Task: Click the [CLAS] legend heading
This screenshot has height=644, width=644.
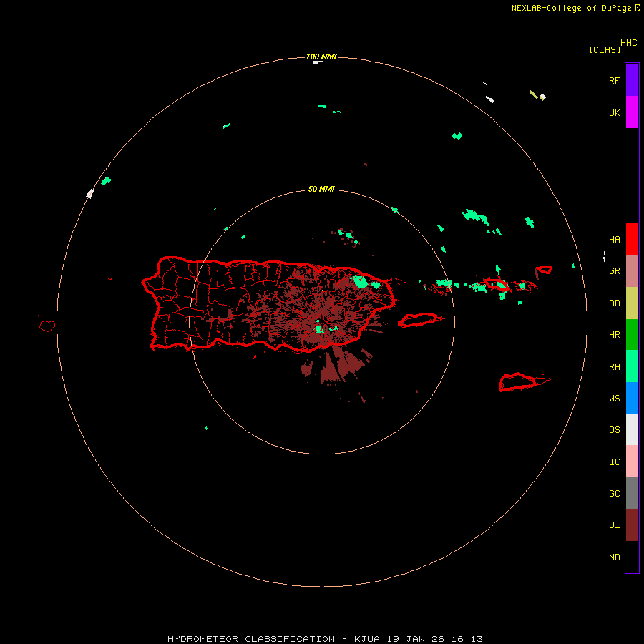Action: tap(605, 49)
